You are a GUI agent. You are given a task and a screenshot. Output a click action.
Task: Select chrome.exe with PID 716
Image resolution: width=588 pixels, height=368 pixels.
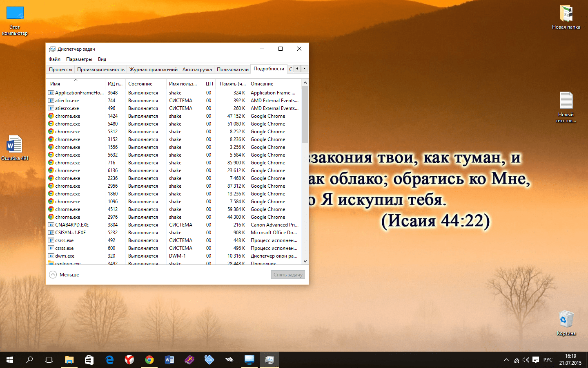(174, 163)
